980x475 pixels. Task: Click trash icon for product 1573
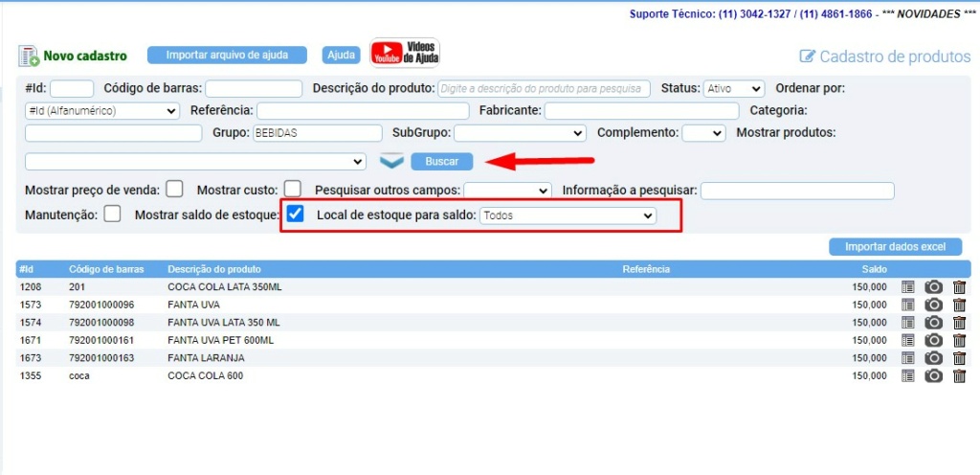pos(959,305)
